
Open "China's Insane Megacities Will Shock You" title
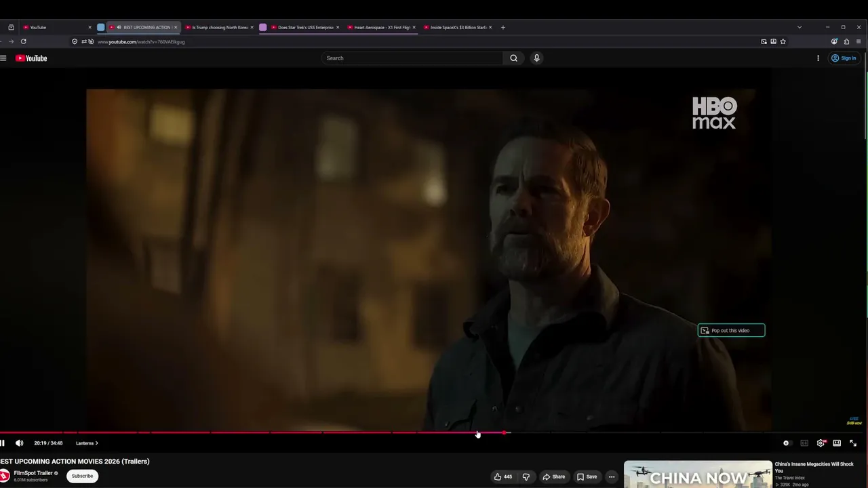pos(814,468)
